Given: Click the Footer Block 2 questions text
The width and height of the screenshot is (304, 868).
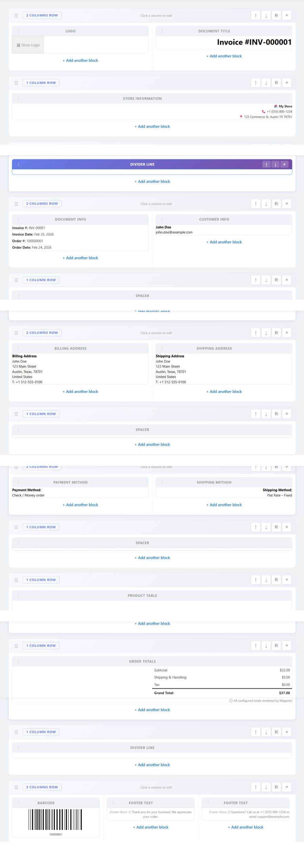Looking at the screenshot, I should (x=249, y=814).
